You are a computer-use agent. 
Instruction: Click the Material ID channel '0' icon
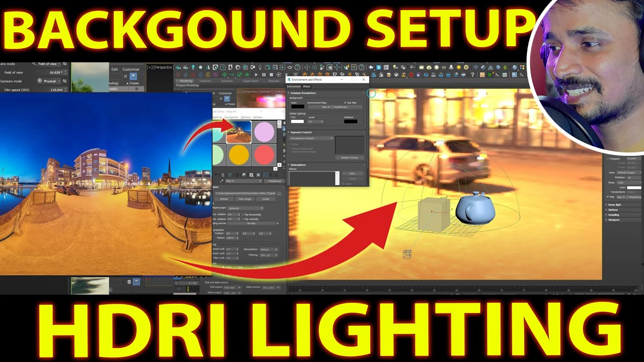[x=251, y=174]
